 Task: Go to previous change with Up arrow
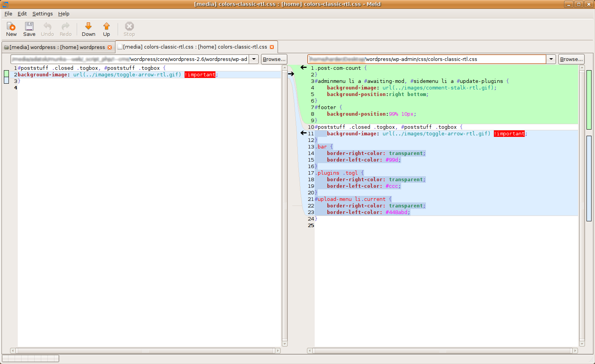pyautogui.click(x=107, y=27)
